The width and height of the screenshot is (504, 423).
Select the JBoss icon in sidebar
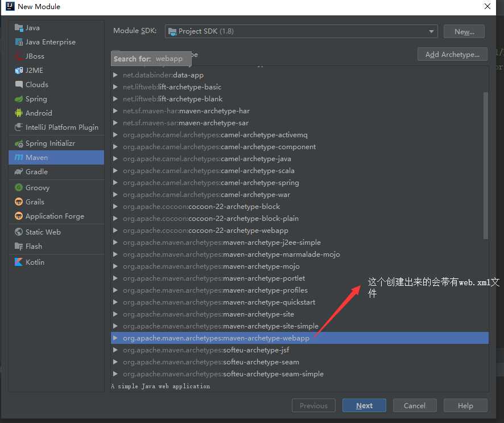click(x=19, y=56)
